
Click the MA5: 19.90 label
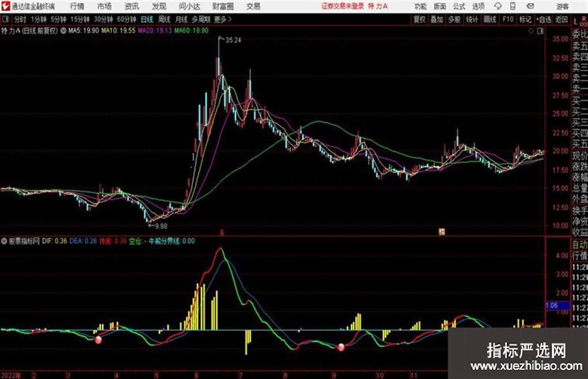83,30
